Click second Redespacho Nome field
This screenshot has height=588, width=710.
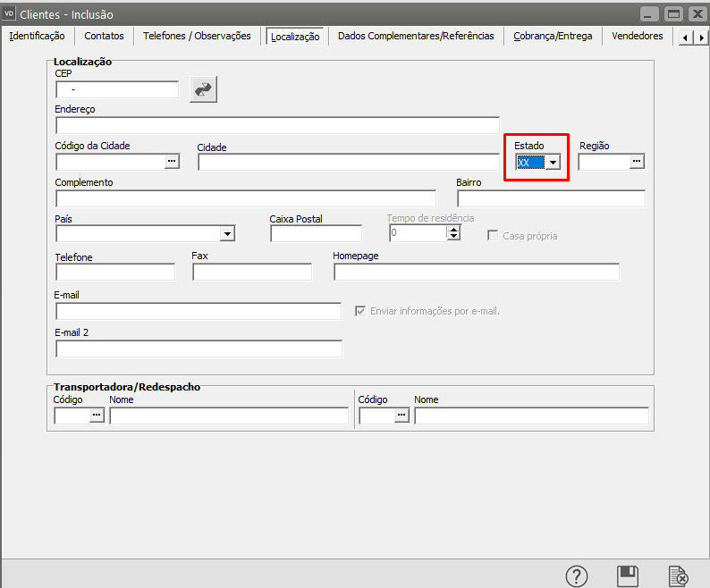[531, 416]
